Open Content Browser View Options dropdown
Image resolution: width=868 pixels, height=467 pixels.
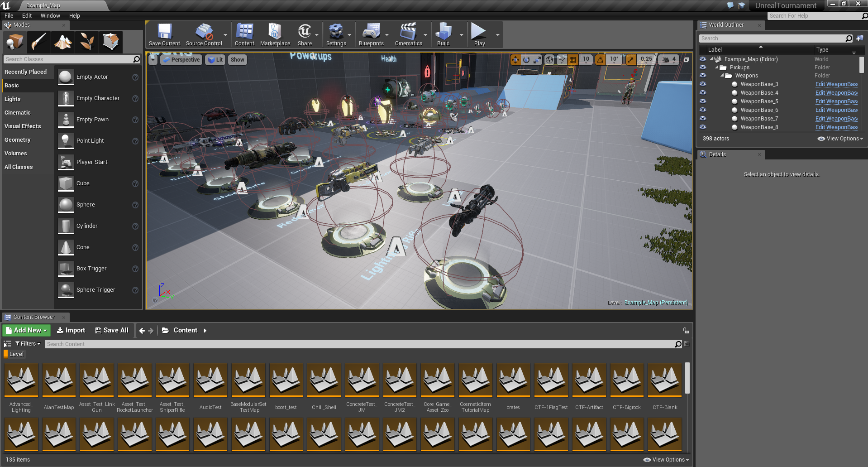666,459
